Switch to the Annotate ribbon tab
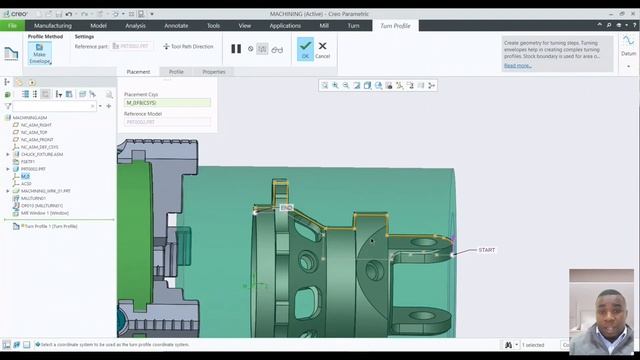640x360 pixels. (176, 26)
